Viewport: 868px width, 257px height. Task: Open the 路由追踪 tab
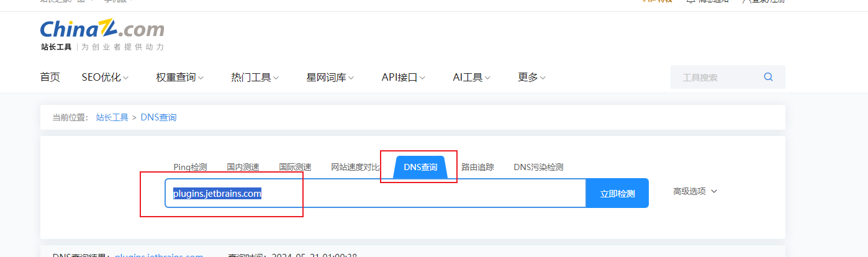(477, 167)
